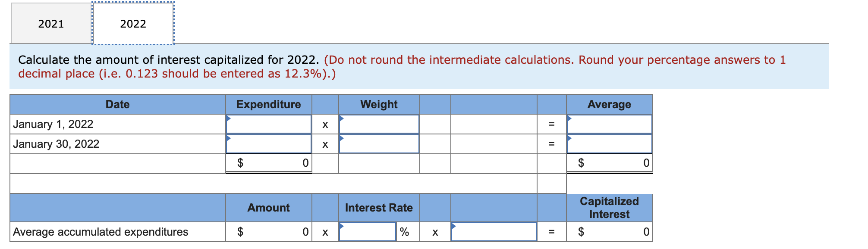Click the blue triangle on January 1 Weight cell

[x=341, y=118]
